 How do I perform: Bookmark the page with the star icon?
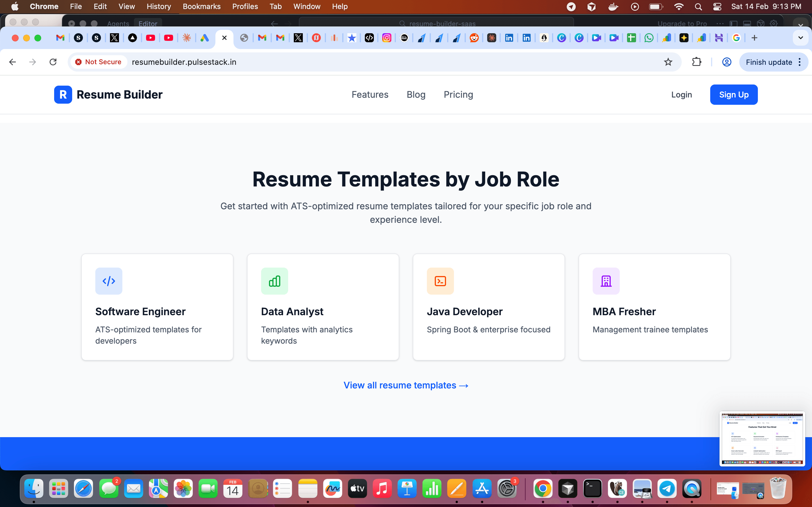pyautogui.click(x=668, y=62)
